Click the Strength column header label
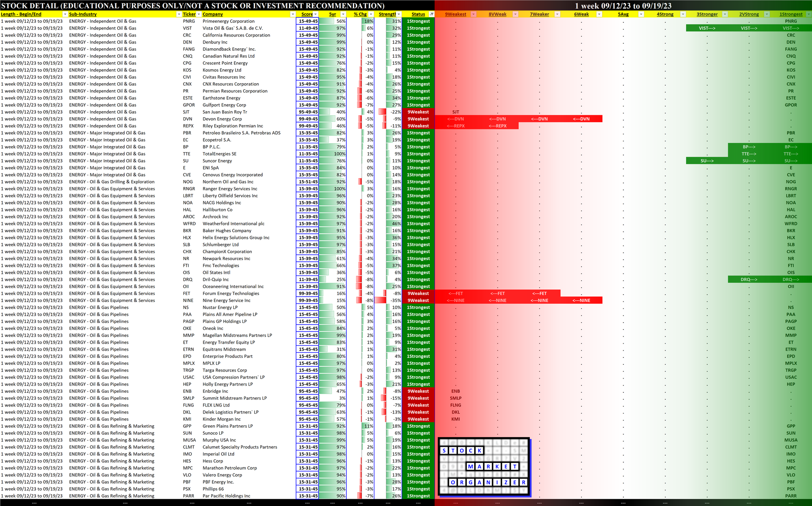Screen dimensions: 812x506 click(x=387, y=14)
